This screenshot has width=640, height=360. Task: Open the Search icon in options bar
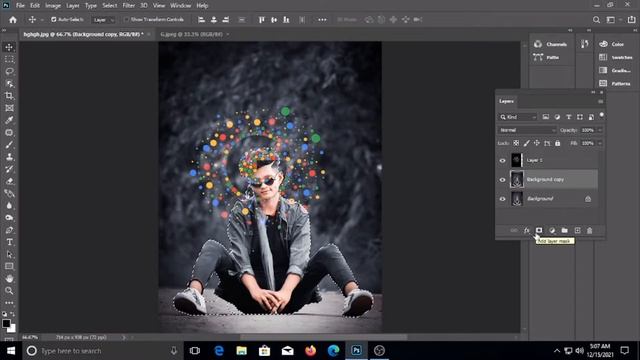pyautogui.click(x=596, y=20)
